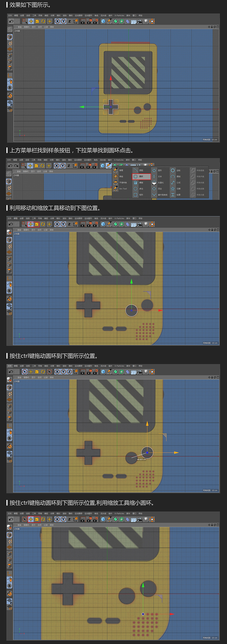This screenshot has width=227, height=644.
Task: Open 渲染 menu in fourth screenshot
Action: [x=64, y=366]
